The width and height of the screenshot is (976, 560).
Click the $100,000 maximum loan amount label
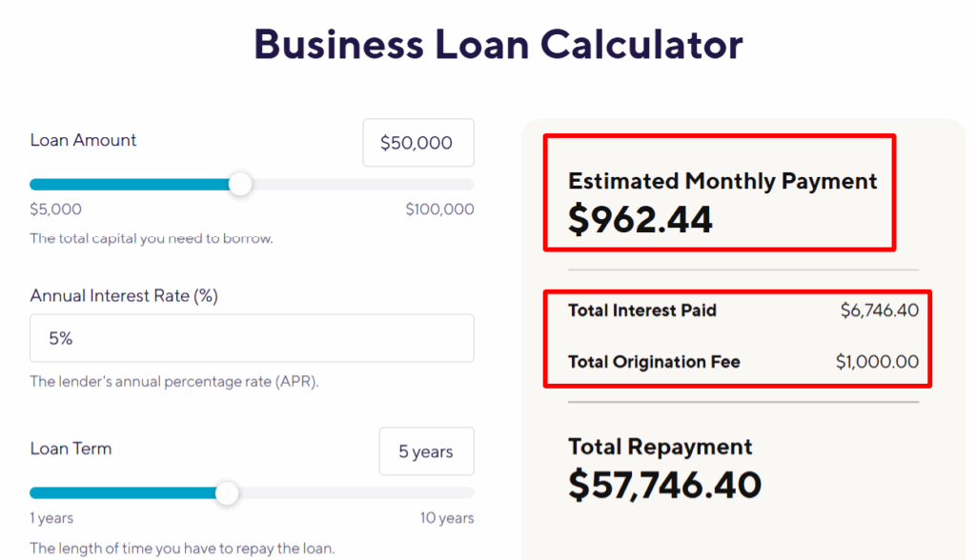(439, 210)
